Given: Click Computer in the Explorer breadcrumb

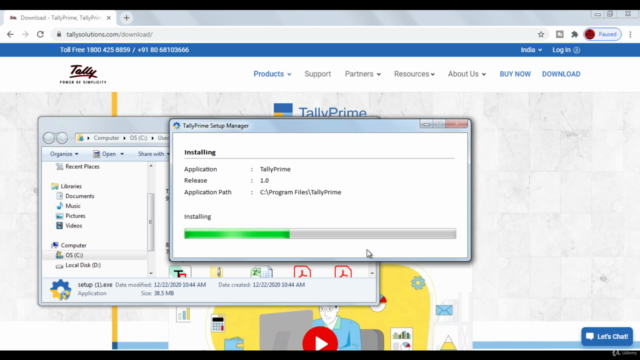Looking at the screenshot, I should click(106, 138).
